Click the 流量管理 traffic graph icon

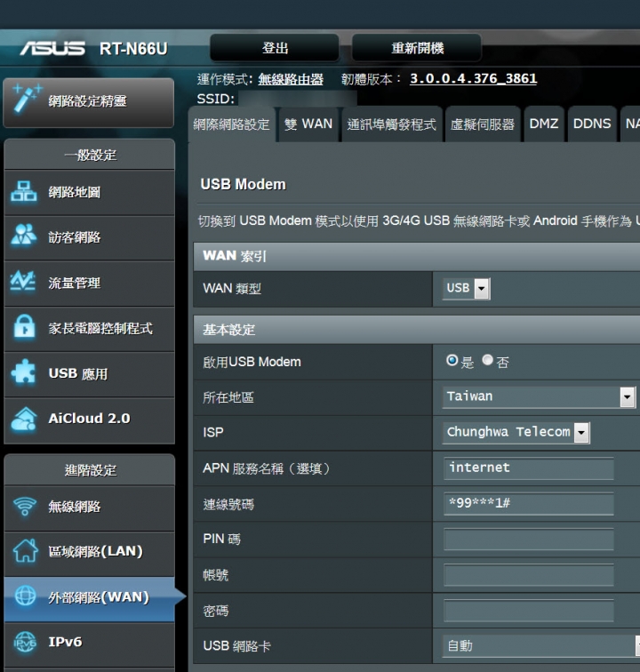[x=23, y=281]
